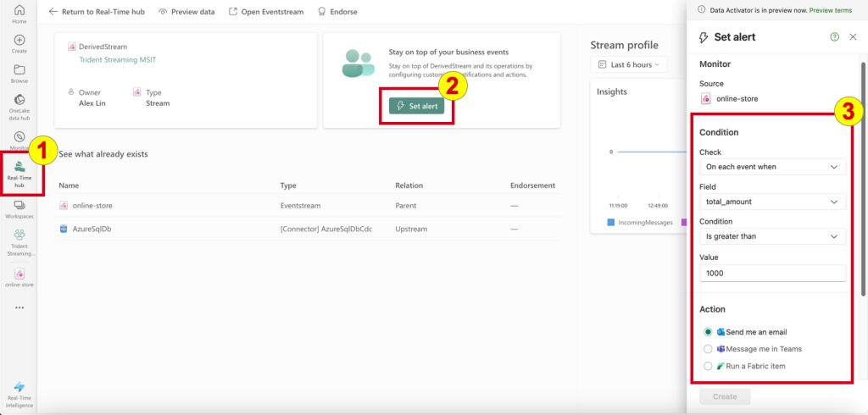
Task: Open Browse in the sidebar
Action: click(19, 74)
